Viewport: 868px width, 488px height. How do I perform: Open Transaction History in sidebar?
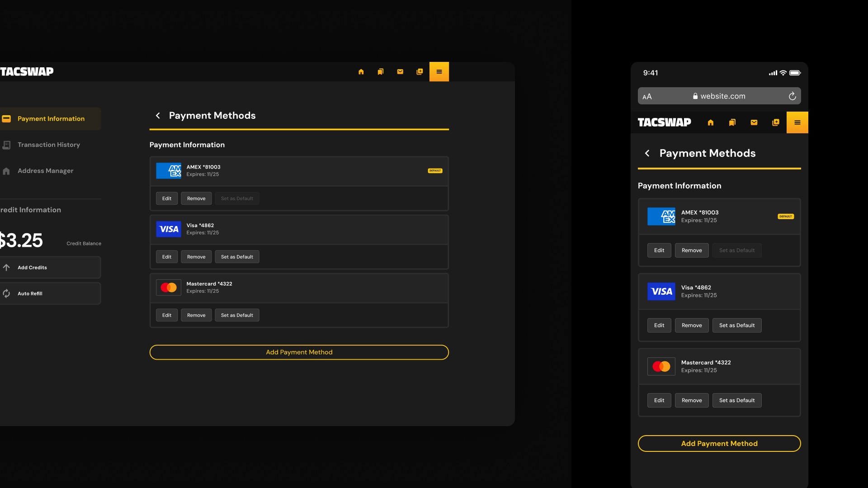[49, 145]
